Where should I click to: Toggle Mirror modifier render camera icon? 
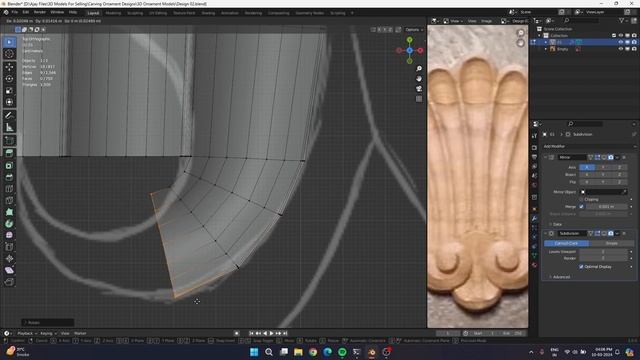click(x=611, y=157)
